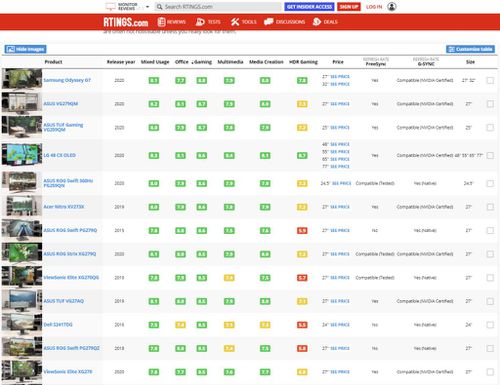500x385 pixels.
Task: Click the Hide Images button
Action: tap(26, 49)
